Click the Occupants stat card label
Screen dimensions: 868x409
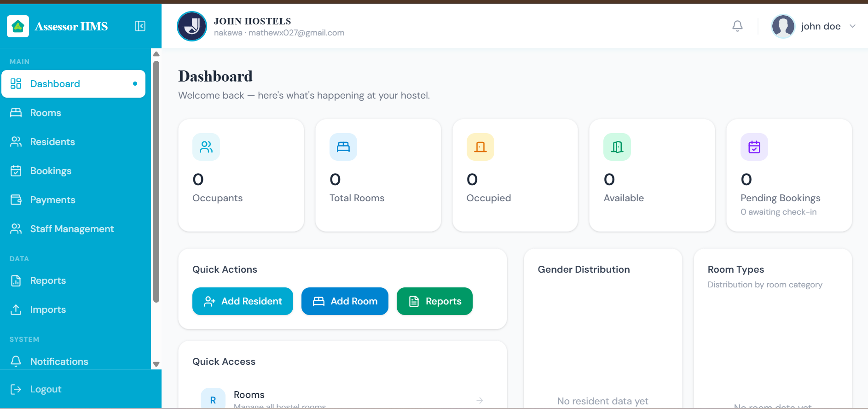pos(217,198)
